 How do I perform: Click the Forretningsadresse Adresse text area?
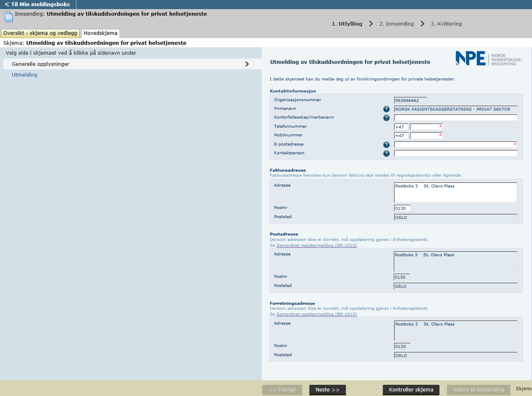456,330
